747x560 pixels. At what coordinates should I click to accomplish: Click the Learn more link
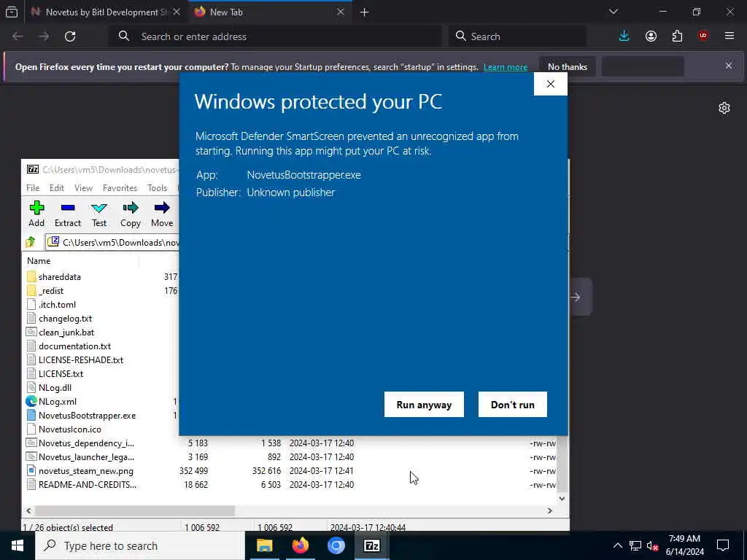(506, 66)
